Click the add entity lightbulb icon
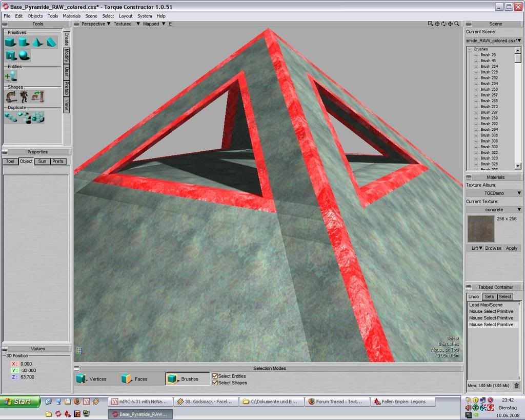Screen dimensions: 525x420 (x=11, y=76)
